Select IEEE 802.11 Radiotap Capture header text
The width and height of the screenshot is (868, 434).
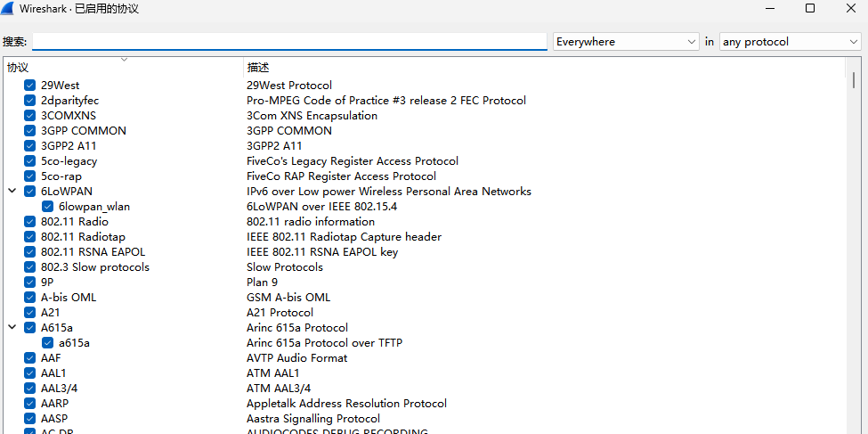(x=344, y=237)
